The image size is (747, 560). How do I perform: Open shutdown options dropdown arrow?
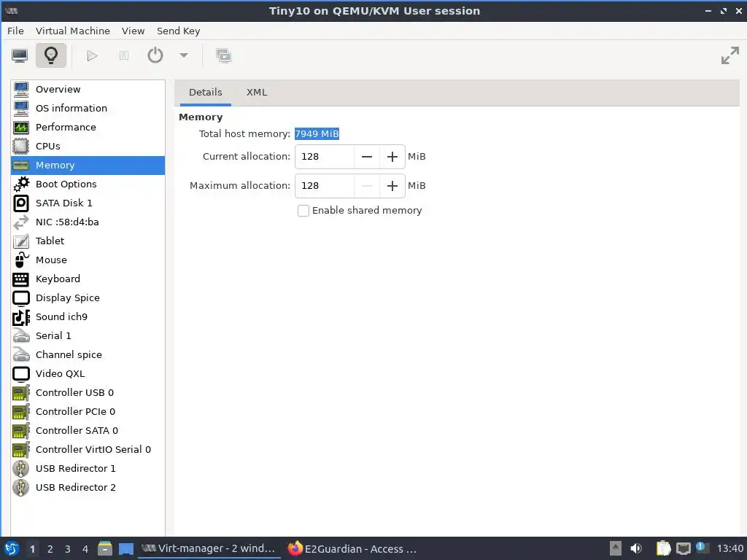[183, 55]
